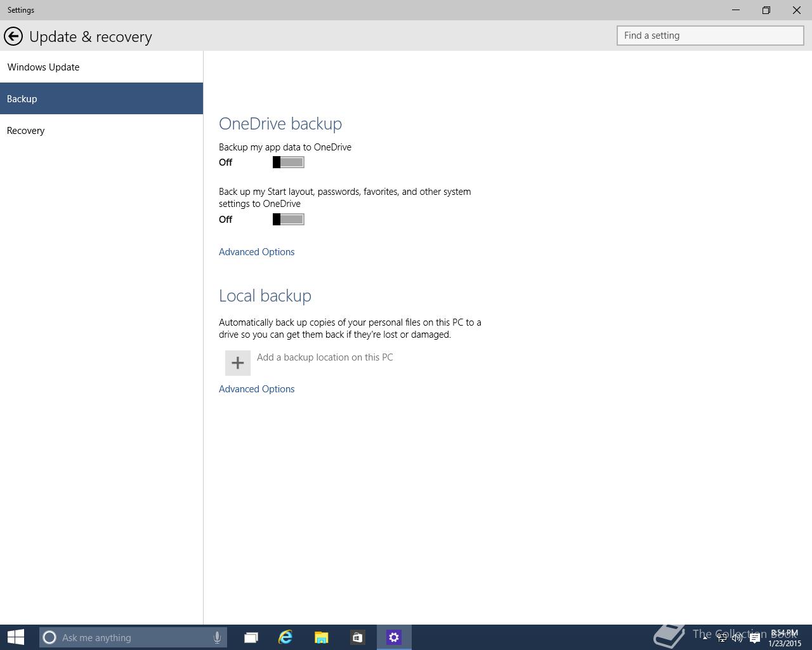Click the Settings gear taskbar icon

(394, 637)
